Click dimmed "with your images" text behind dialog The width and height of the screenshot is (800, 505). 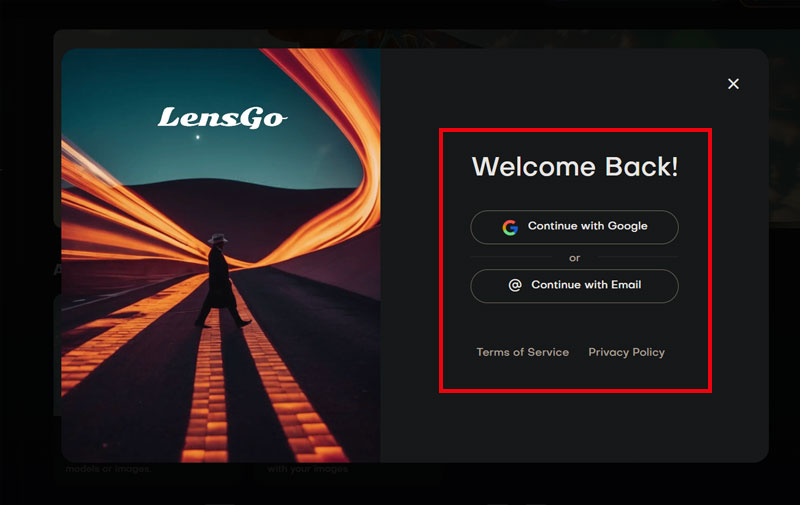pyautogui.click(x=308, y=469)
